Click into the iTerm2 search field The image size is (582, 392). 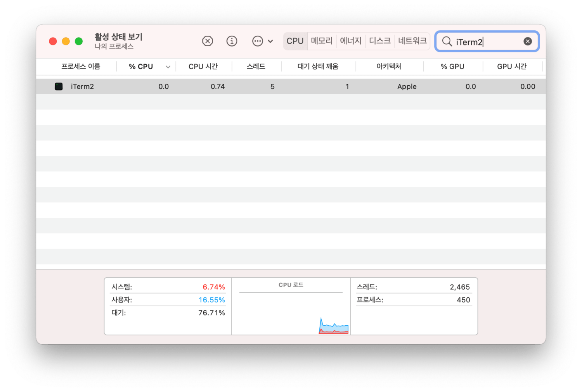(x=487, y=41)
